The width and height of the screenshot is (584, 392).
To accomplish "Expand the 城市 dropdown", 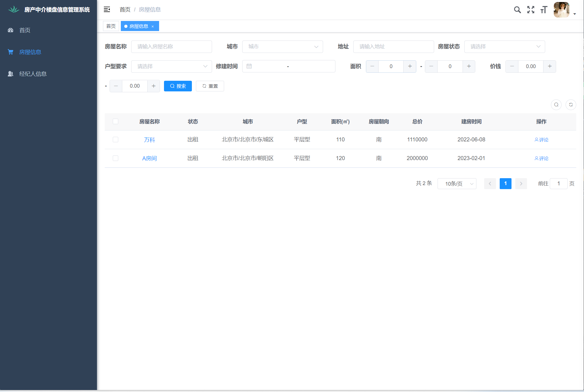I will (282, 47).
